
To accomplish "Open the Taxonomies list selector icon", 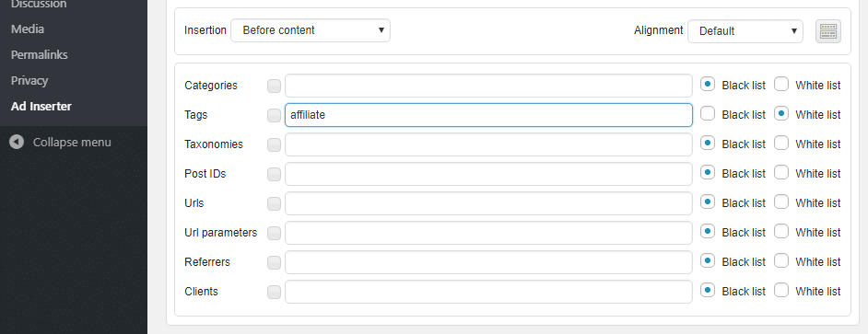I will point(274,144).
